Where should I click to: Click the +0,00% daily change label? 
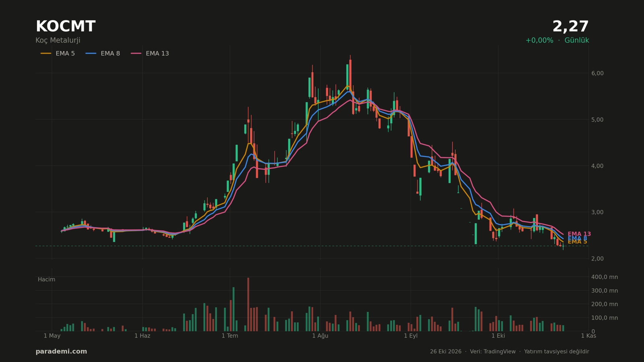[x=539, y=41]
